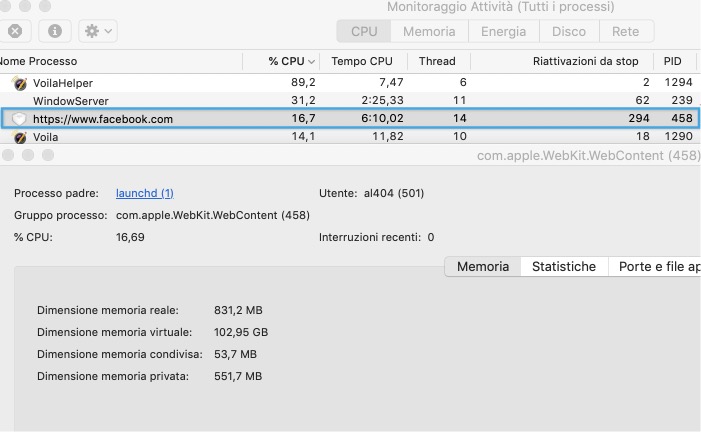
Task: Select the Memoria tab in the info window
Action: coord(483,267)
